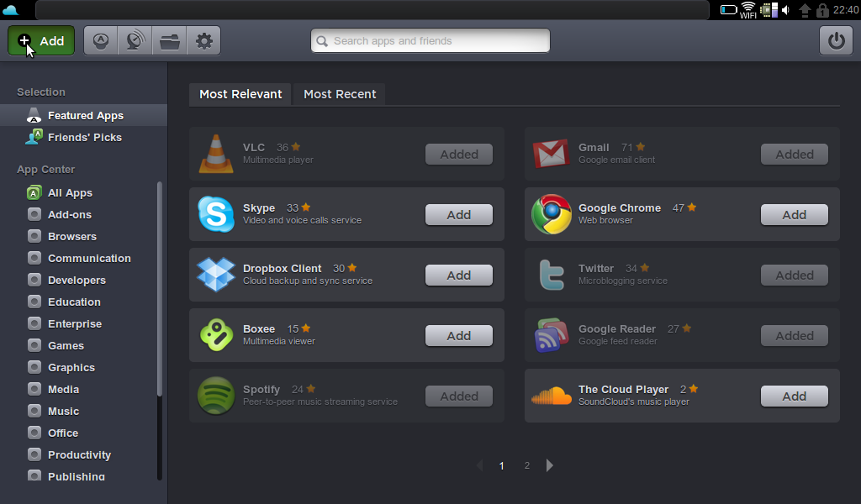Add Google Chrome browser
Image resolution: width=861 pixels, height=504 pixels.
coord(794,214)
